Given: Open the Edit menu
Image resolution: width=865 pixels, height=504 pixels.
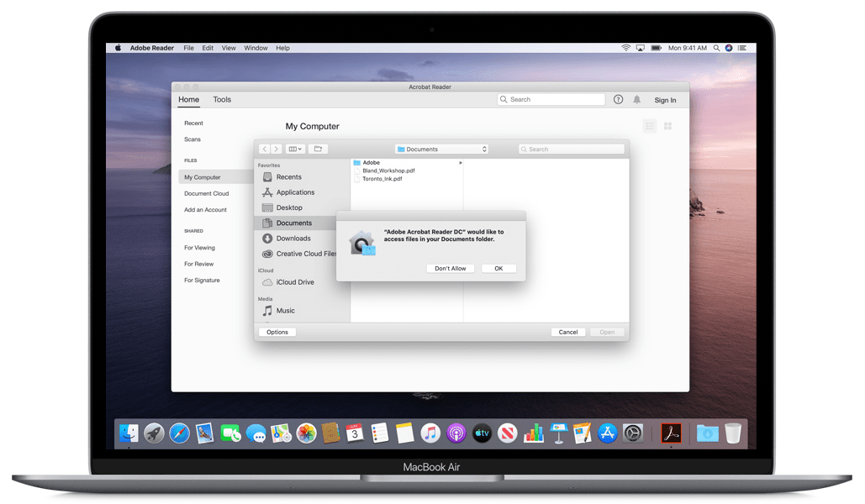Looking at the screenshot, I should (x=208, y=48).
